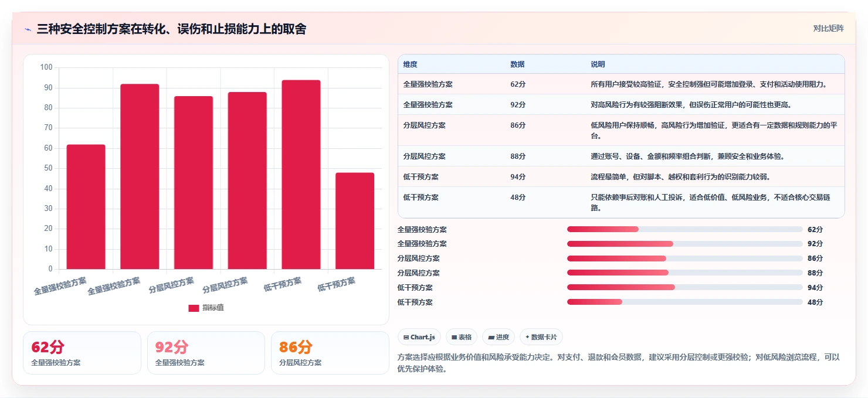Click 分层风控方案 in the table's 88分 row
The width and height of the screenshot is (868, 398).
424,156
